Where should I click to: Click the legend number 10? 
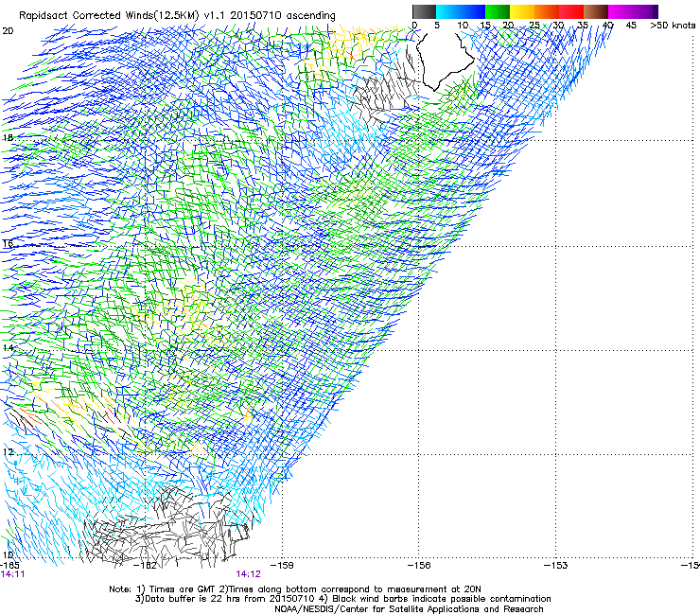click(463, 26)
